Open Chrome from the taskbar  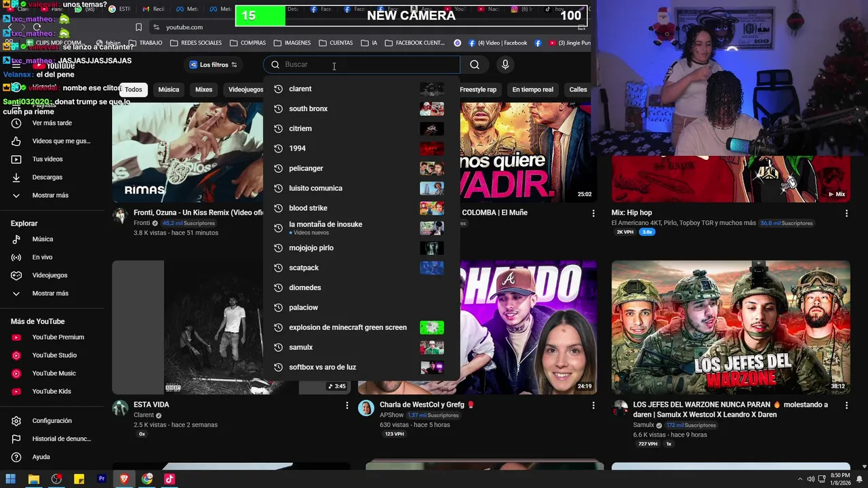tap(147, 479)
